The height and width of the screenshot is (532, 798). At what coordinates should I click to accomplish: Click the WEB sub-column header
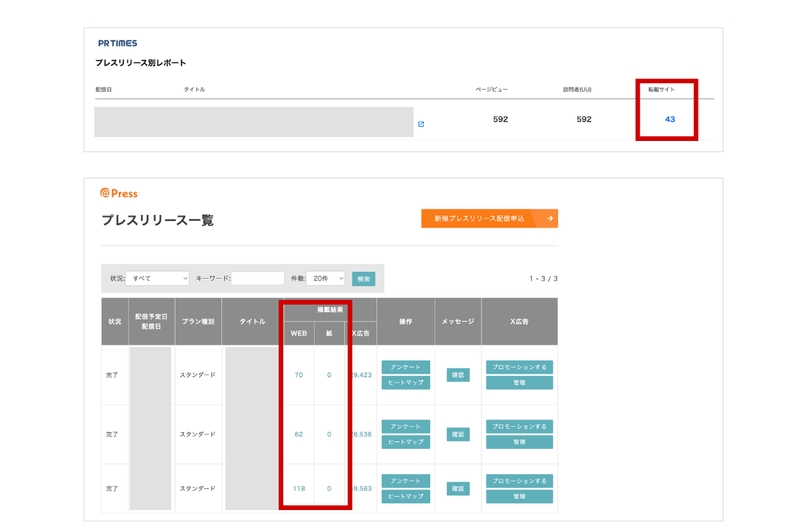pos(299,334)
